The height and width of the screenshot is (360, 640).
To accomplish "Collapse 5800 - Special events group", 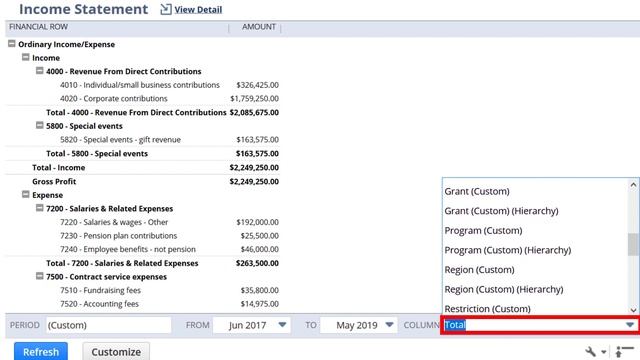I will point(40,125).
